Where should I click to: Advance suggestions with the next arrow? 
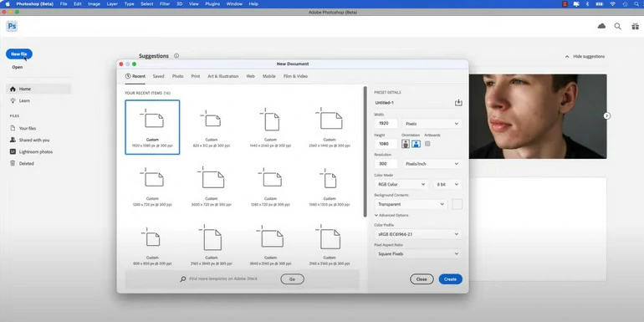point(606,115)
